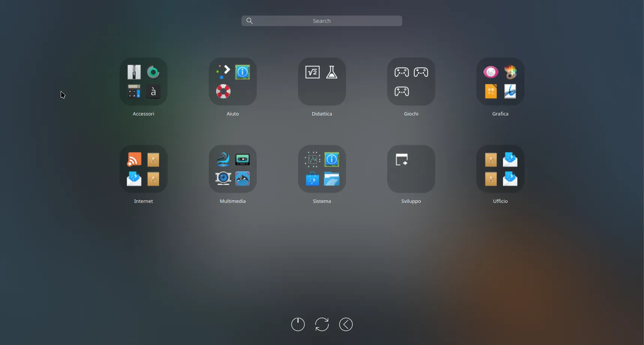The width and height of the screenshot is (644, 345).
Task: Click the shutdown power icon
Action: pos(298,324)
